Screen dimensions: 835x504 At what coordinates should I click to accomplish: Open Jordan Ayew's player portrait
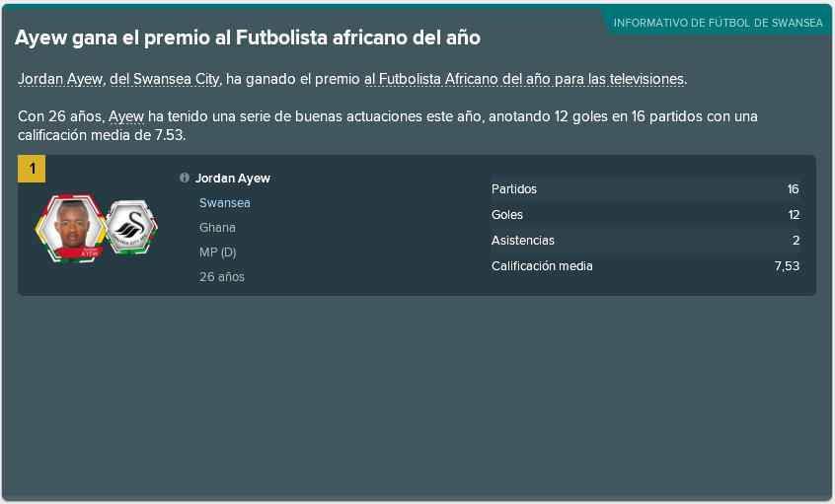[x=71, y=228]
